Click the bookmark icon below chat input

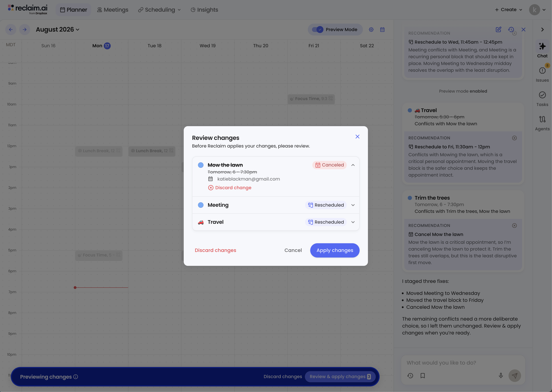[x=423, y=376]
